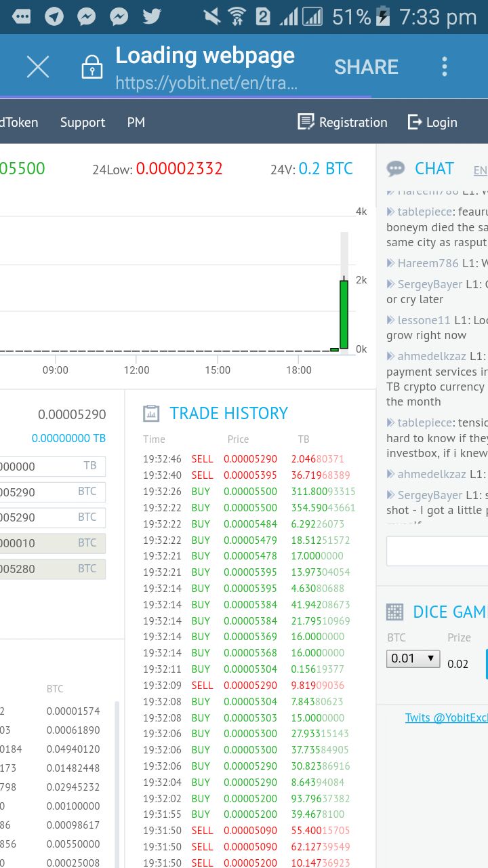This screenshot has height=868, width=488.
Task: Open the PM menu item
Action: tap(136, 122)
